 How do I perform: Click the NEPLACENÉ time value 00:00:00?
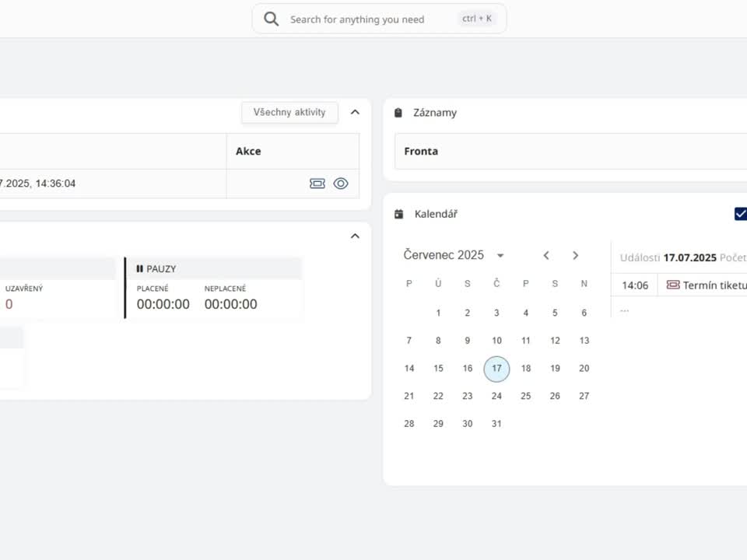pyautogui.click(x=230, y=304)
